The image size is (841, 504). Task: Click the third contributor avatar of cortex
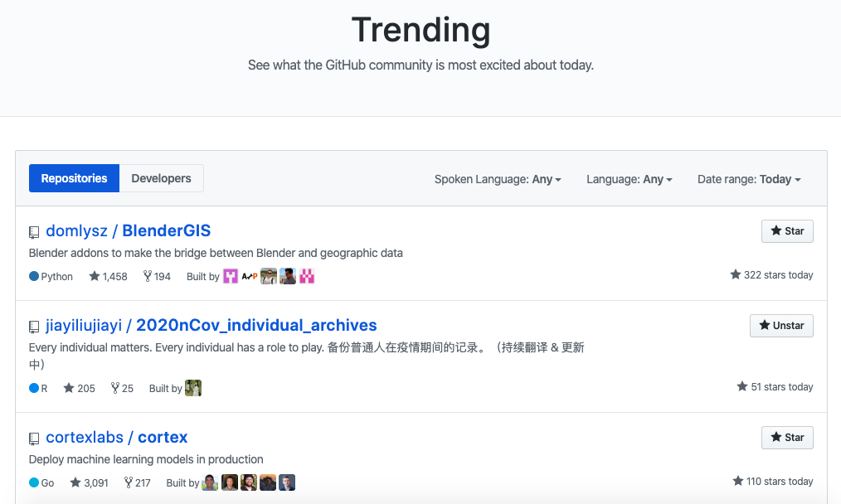[x=249, y=482]
